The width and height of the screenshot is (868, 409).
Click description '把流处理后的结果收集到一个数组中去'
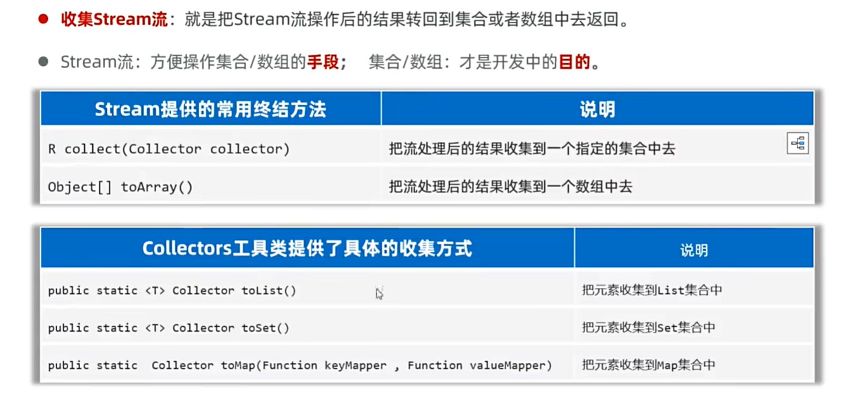coord(510,186)
